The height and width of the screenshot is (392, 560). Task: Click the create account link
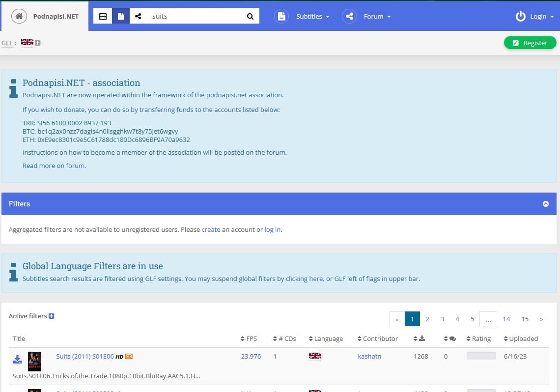211,229
